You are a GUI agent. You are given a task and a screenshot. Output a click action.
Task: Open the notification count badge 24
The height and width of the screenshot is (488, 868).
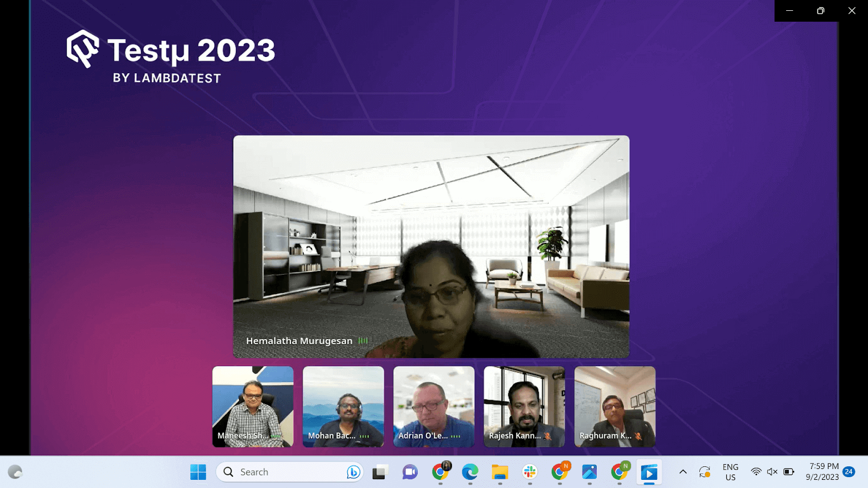[x=849, y=472]
